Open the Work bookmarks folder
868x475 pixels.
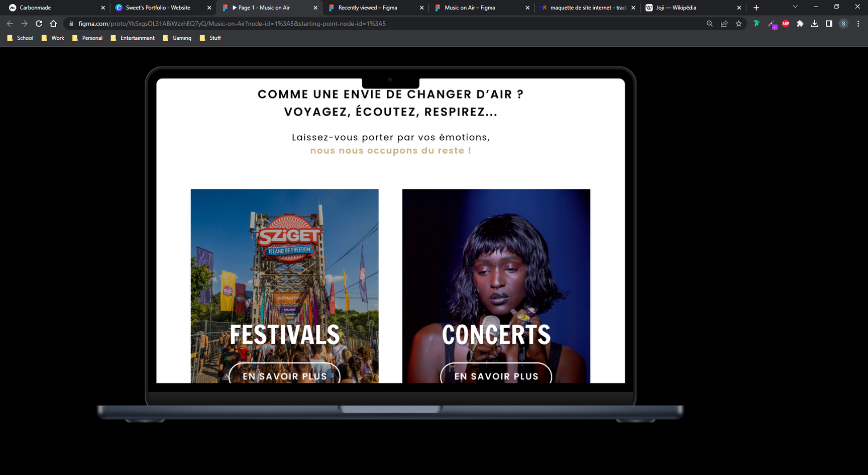[53, 38]
